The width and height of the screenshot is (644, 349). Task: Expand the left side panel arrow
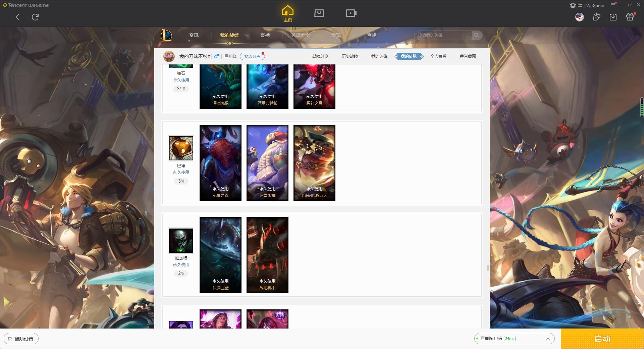(2, 187)
